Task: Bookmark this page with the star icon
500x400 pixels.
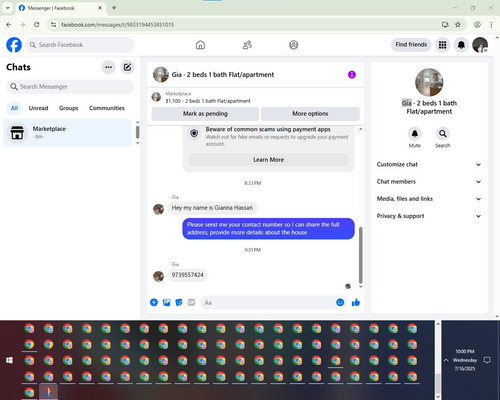Action: [x=458, y=25]
